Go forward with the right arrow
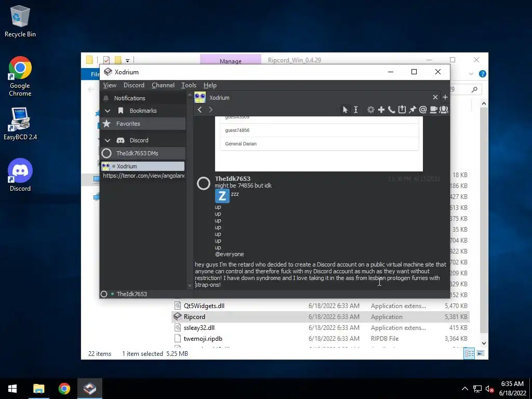532x399 pixels. 210,110
